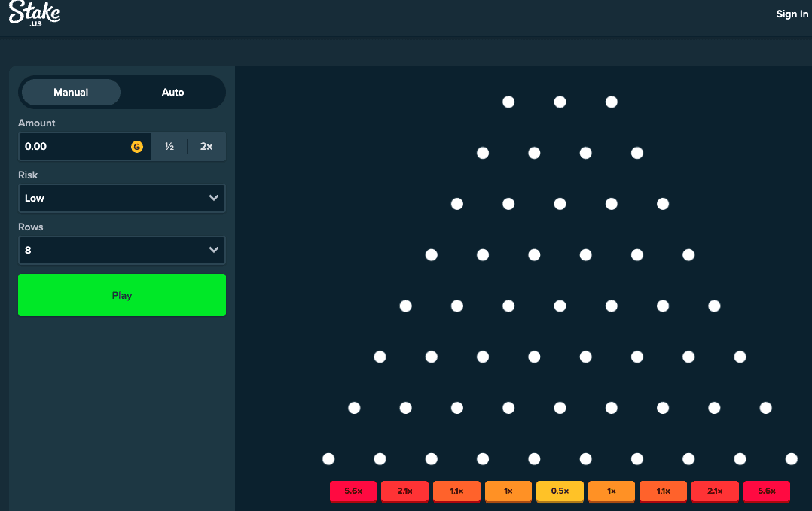The image size is (812, 511).
Task: Expand the dropdown currently showing Low
Action: pyautogui.click(x=121, y=198)
